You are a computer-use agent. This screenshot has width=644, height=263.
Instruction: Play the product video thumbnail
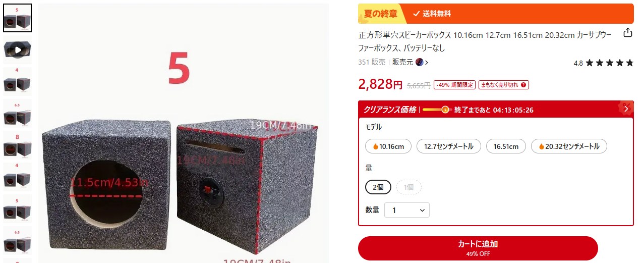18,50
